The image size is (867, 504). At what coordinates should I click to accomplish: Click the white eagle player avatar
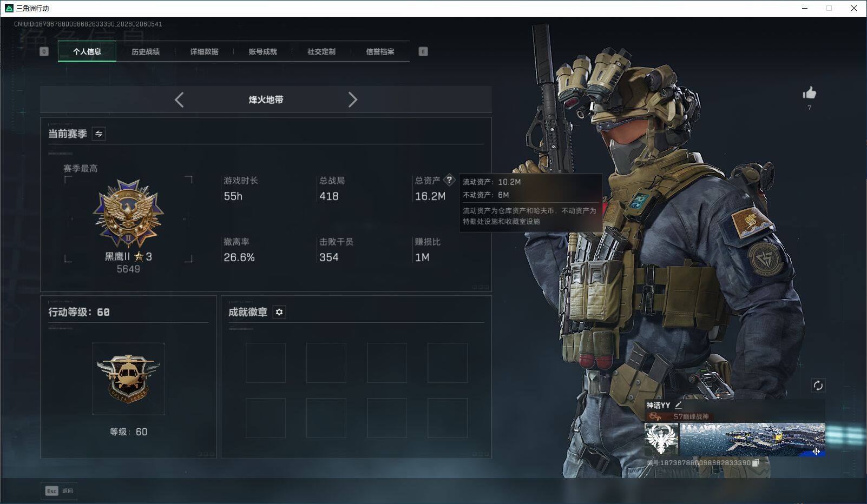(661, 439)
